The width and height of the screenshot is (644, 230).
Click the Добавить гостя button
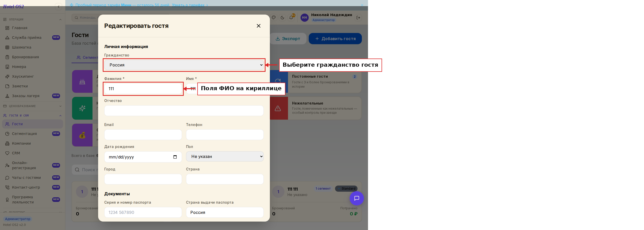(335, 39)
